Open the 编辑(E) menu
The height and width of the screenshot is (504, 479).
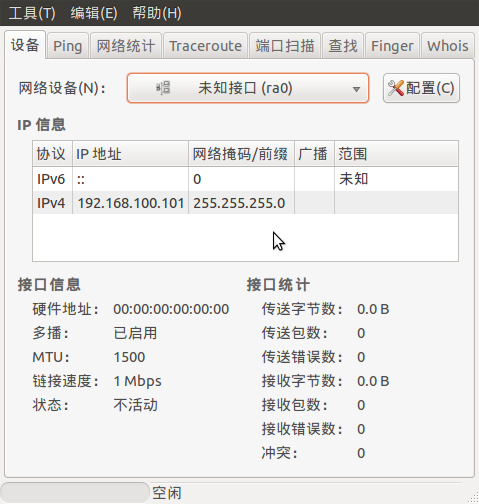(x=94, y=13)
